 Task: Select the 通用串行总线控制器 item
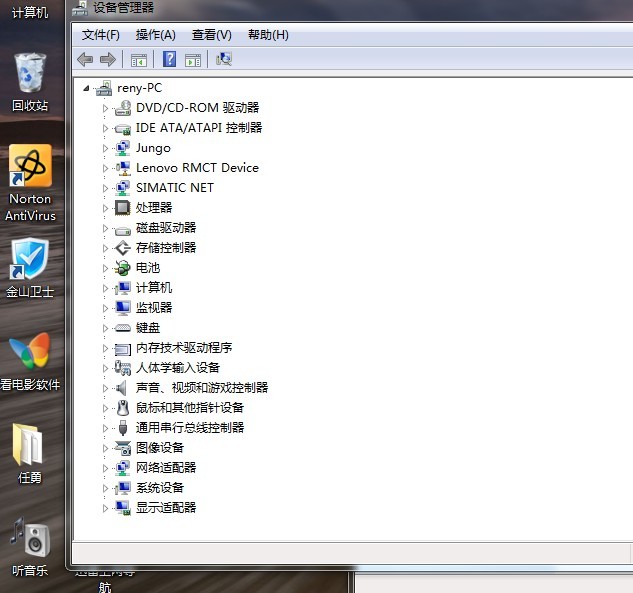pos(190,428)
